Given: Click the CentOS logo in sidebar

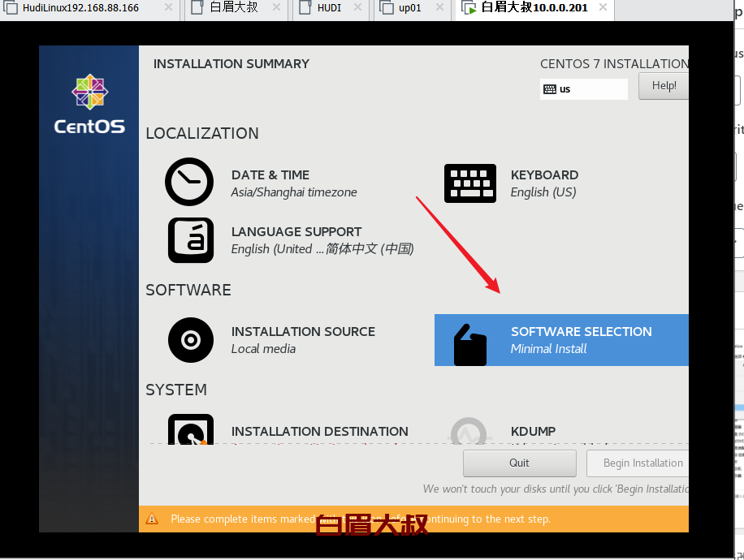Looking at the screenshot, I should 89,104.
